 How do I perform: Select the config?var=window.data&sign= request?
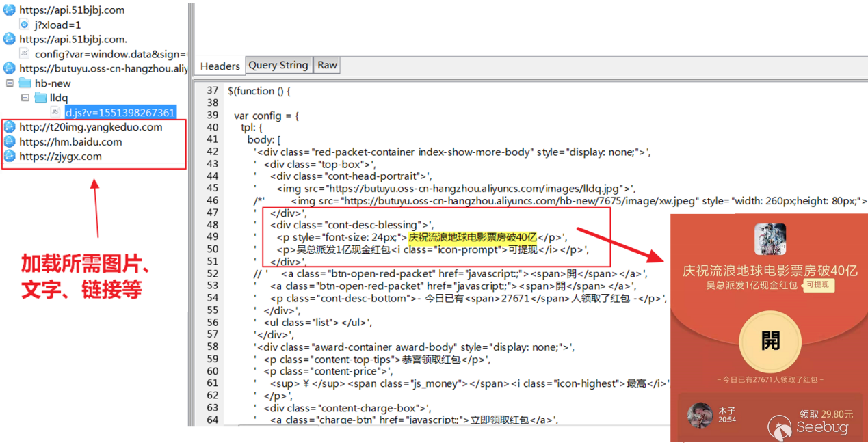[x=111, y=54]
